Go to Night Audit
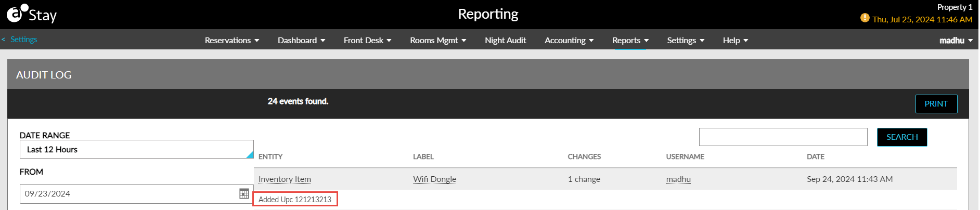980x210 pixels. (x=505, y=40)
